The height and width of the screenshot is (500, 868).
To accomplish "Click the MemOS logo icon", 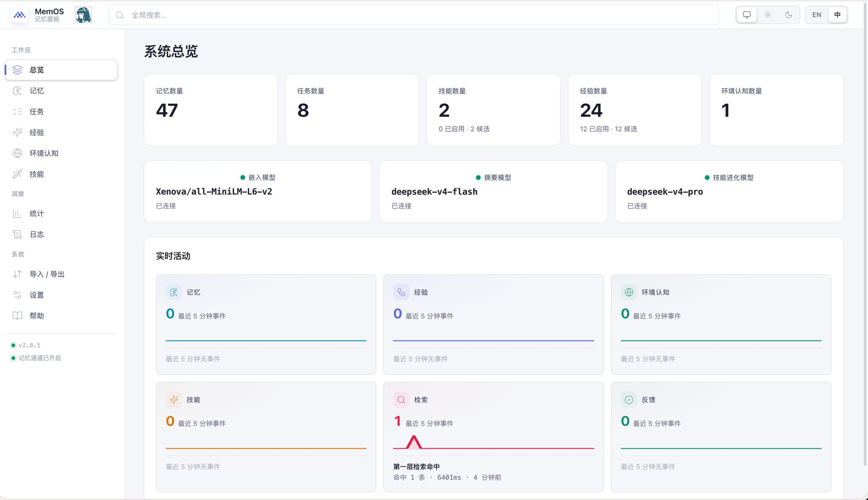I will click(19, 15).
